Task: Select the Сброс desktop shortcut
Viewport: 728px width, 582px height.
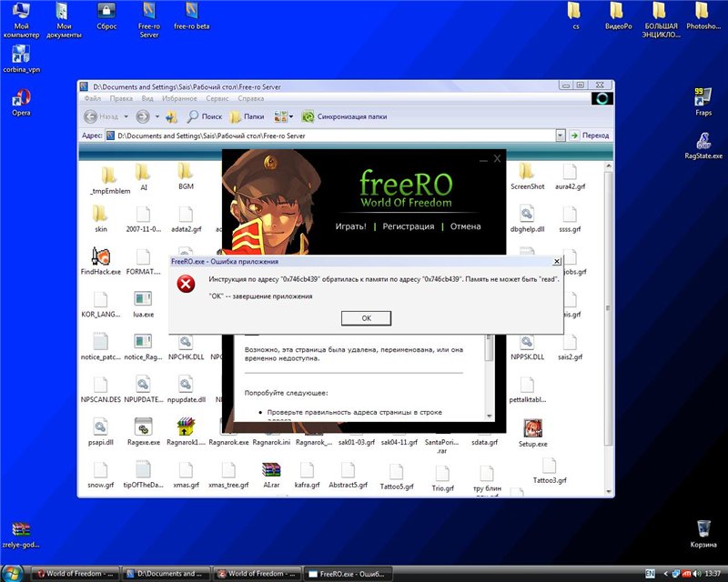Action: point(106,15)
